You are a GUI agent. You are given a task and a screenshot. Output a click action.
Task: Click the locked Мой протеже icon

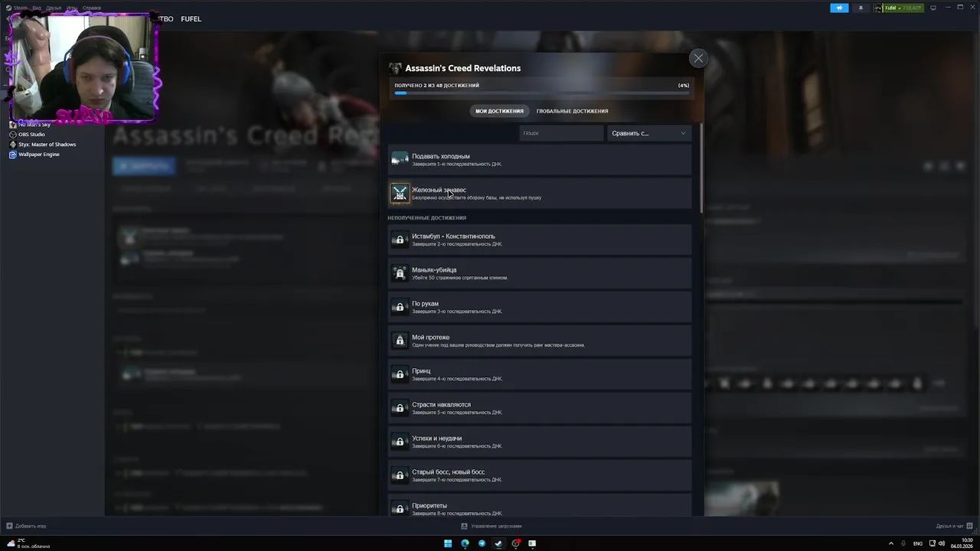coord(400,341)
